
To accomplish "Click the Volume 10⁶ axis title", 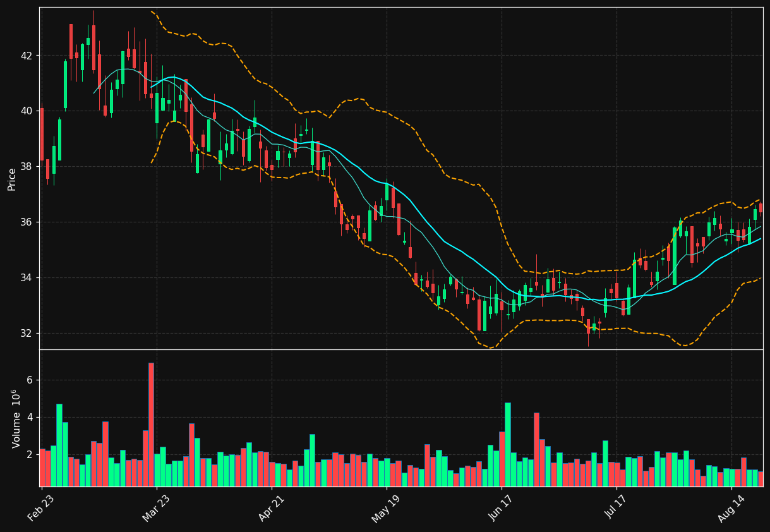I will click(x=15, y=418).
